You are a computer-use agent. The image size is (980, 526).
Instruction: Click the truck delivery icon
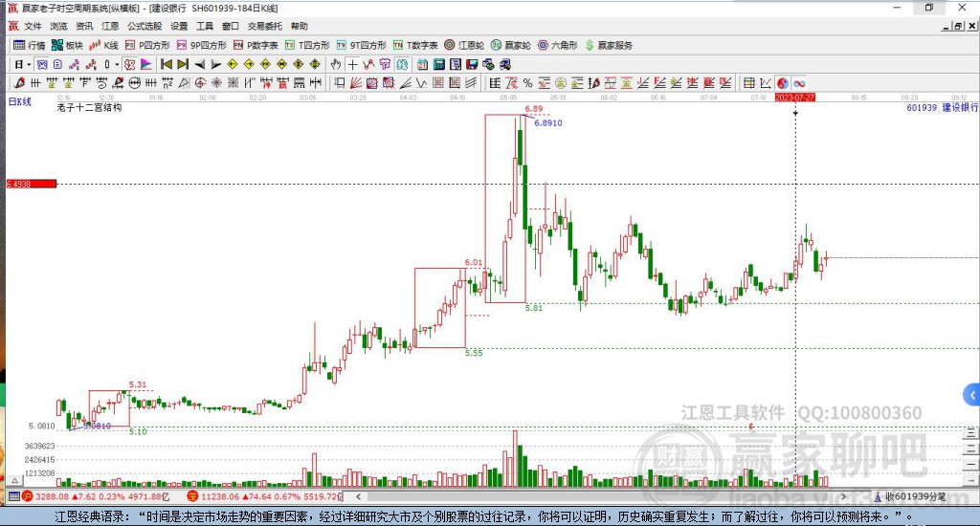point(505,64)
